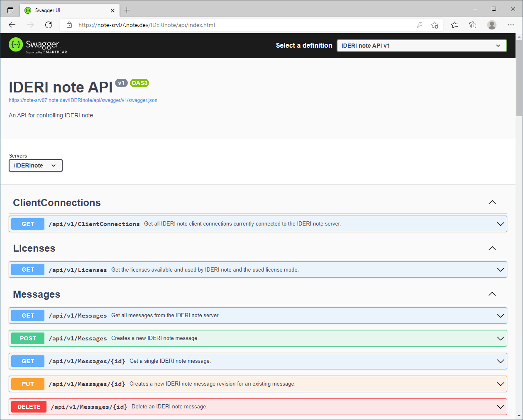Click the Licenses section heading
This screenshot has height=420, width=523.
[34, 248]
